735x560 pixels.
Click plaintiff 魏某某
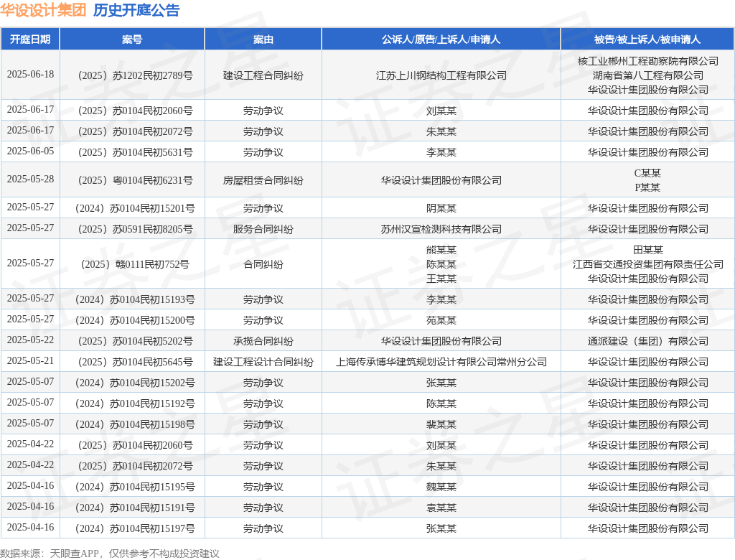[441, 487]
